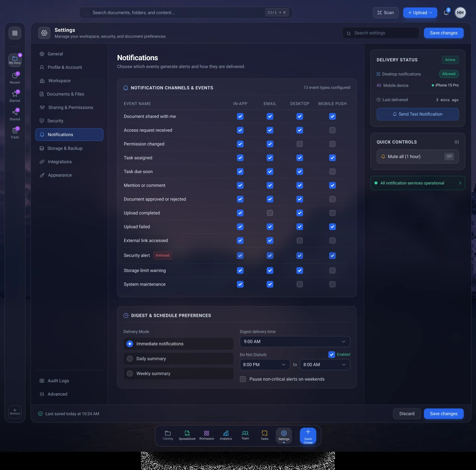Enable mobile push for Access request received
The width and height of the screenshot is (476, 470).
tap(332, 130)
